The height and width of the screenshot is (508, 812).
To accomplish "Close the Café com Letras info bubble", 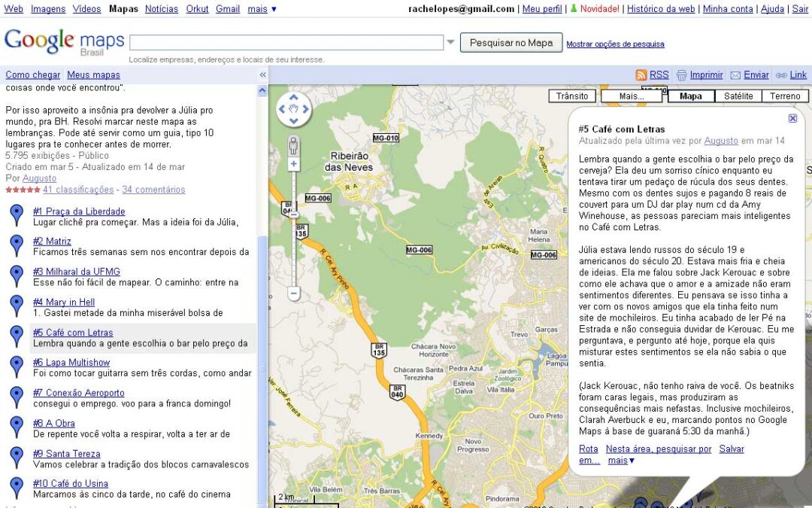I will [x=792, y=118].
